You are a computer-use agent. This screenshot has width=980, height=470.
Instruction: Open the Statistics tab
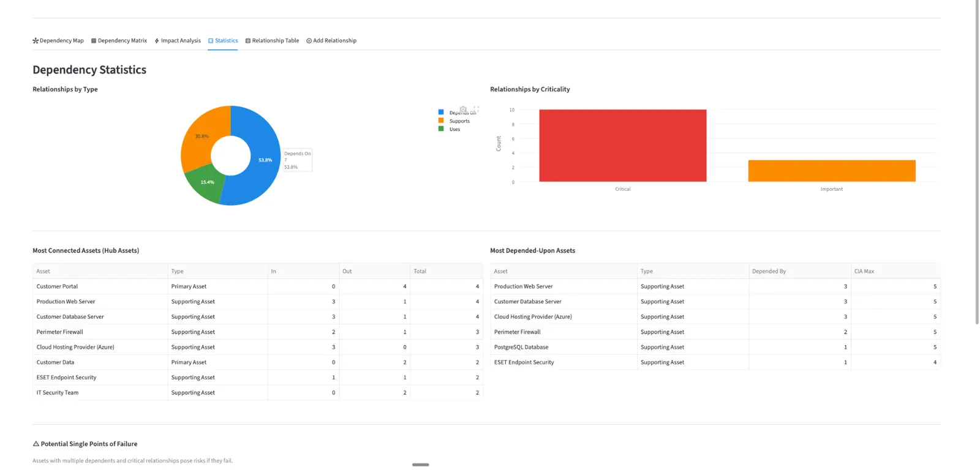pos(223,41)
